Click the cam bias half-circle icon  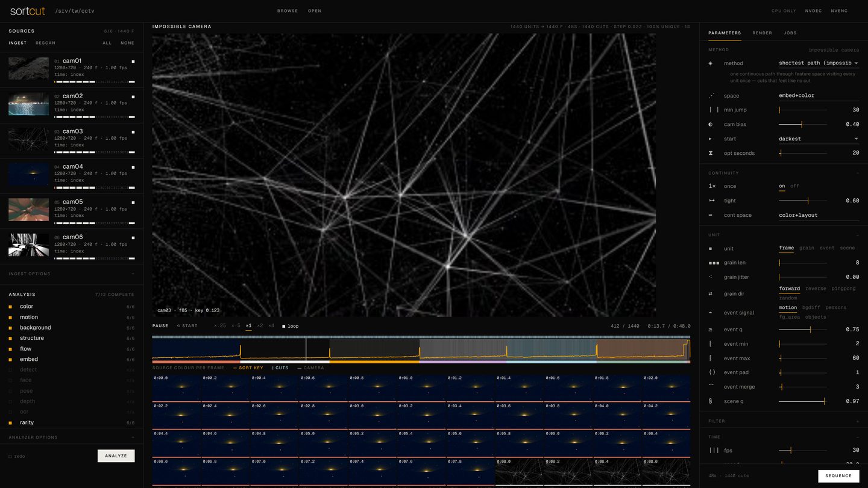(x=710, y=125)
